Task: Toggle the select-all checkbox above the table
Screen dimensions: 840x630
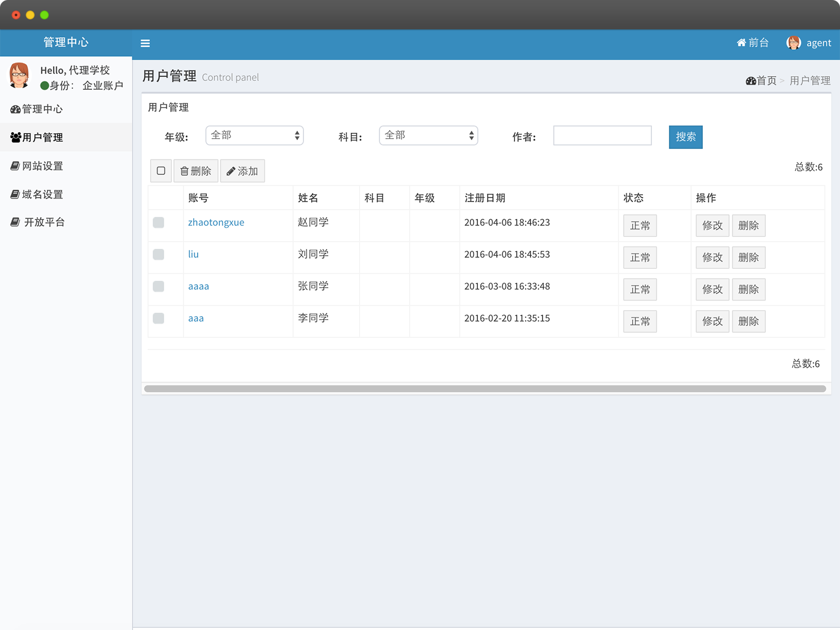Action: coord(161,171)
